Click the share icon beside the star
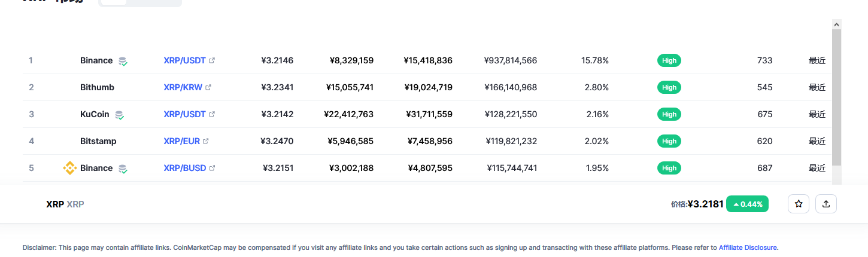 (826, 204)
